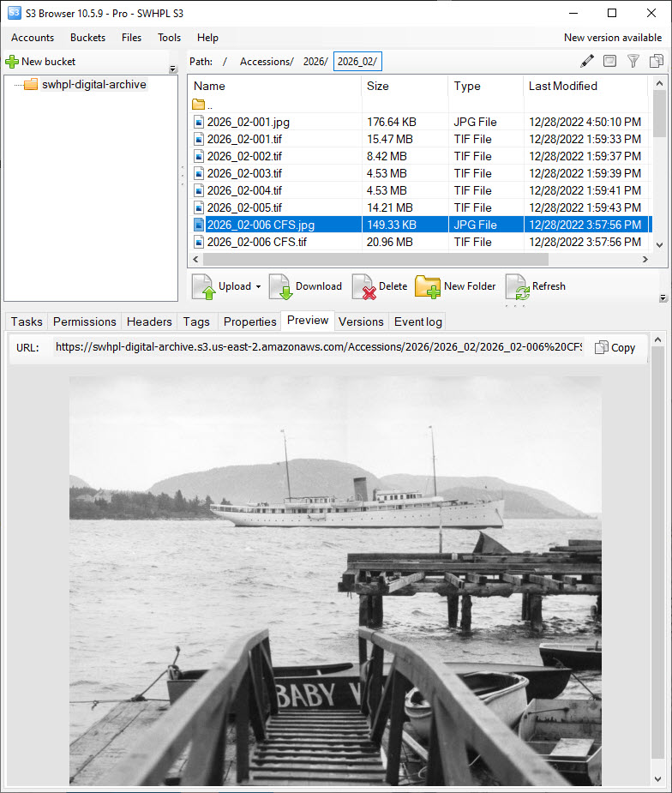Click the New bucket plus icon

(12, 62)
